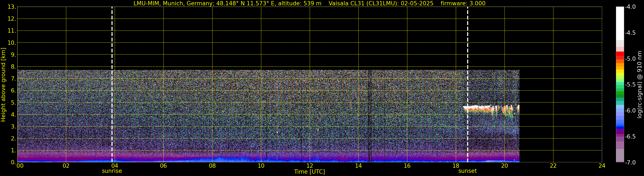
Task: Click the white top segment of the colorbar
Action: click(x=620, y=23)
